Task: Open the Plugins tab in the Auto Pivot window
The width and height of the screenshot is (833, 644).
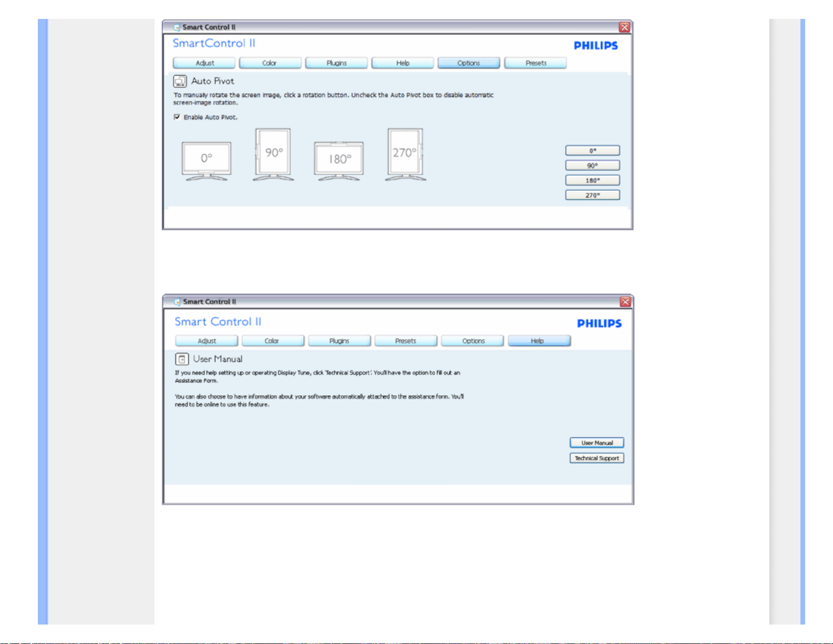Action: [x=336, y=63]
